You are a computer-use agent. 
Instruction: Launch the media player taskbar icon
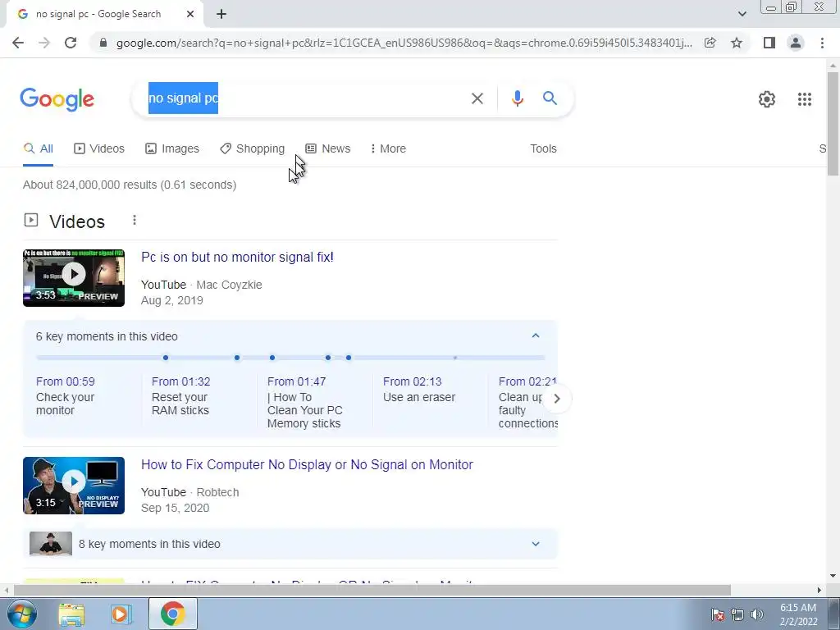tap(121, 614)
